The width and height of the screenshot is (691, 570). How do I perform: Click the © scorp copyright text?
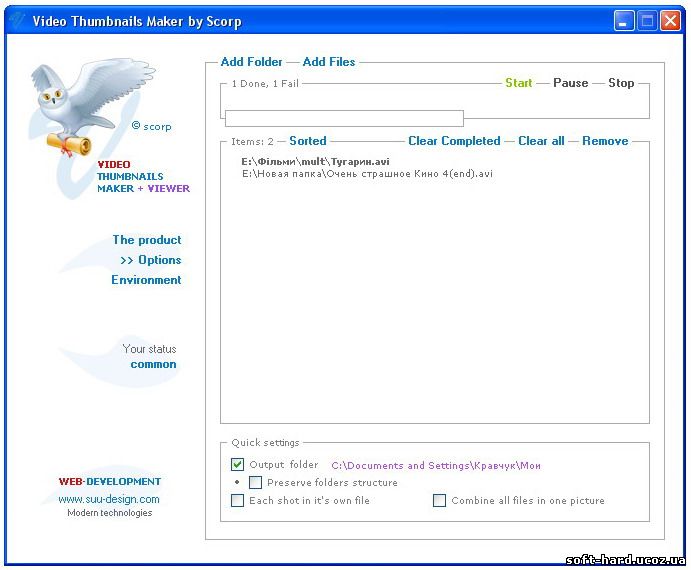[x=151, y=127]
